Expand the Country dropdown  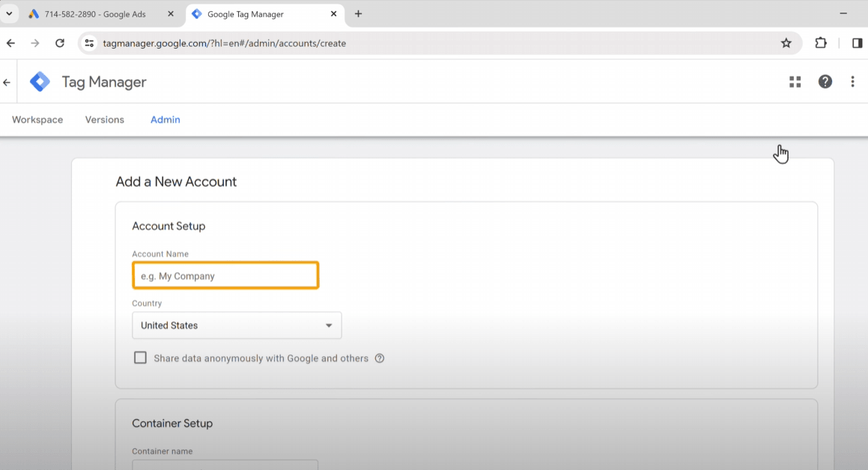[x=237, y=325]
